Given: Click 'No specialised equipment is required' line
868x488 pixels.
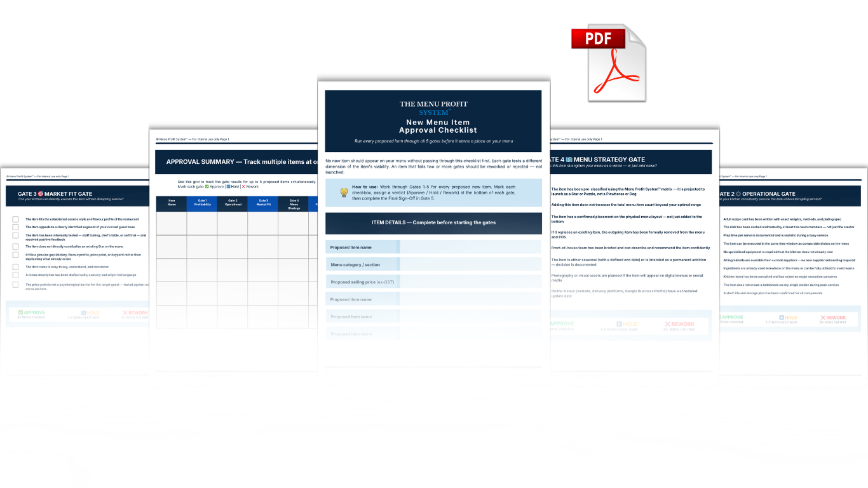Looking at the screenshot, I should click(778, 252).
